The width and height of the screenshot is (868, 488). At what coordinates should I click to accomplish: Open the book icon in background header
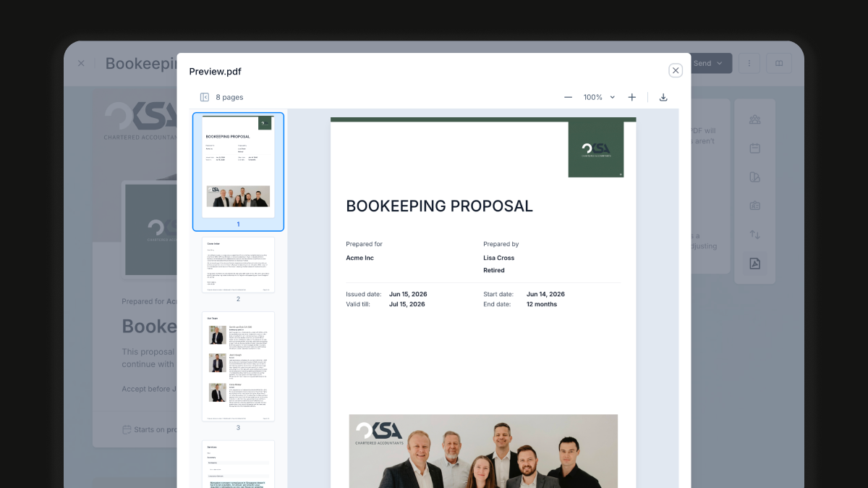779,64
